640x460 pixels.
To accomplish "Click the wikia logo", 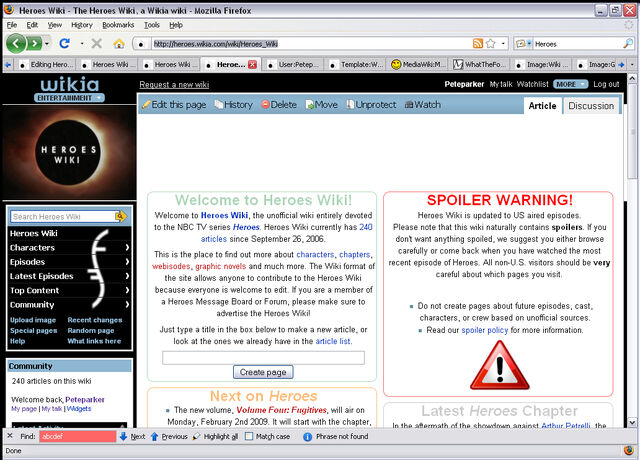I will tap(70, 84).
